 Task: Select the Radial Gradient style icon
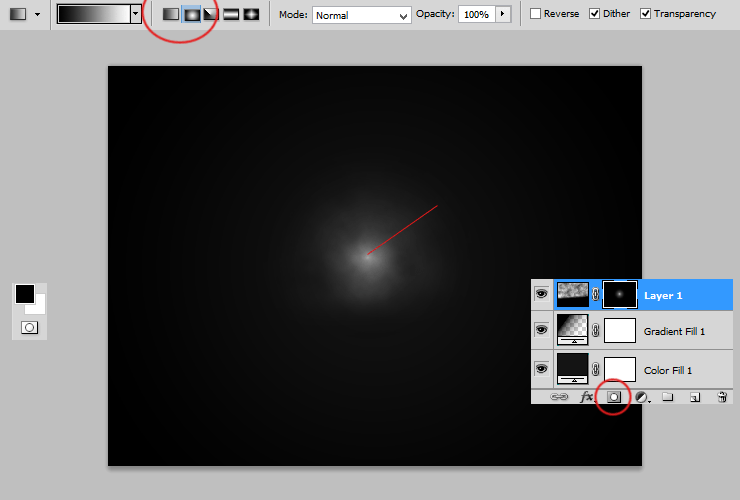[x=191, y=14]
